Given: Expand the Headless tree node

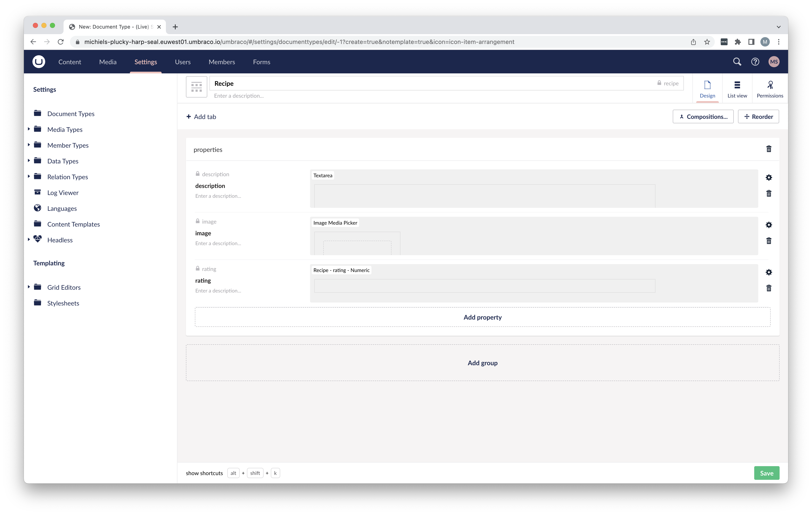Looking at the screenshot, I should (29, 239).
